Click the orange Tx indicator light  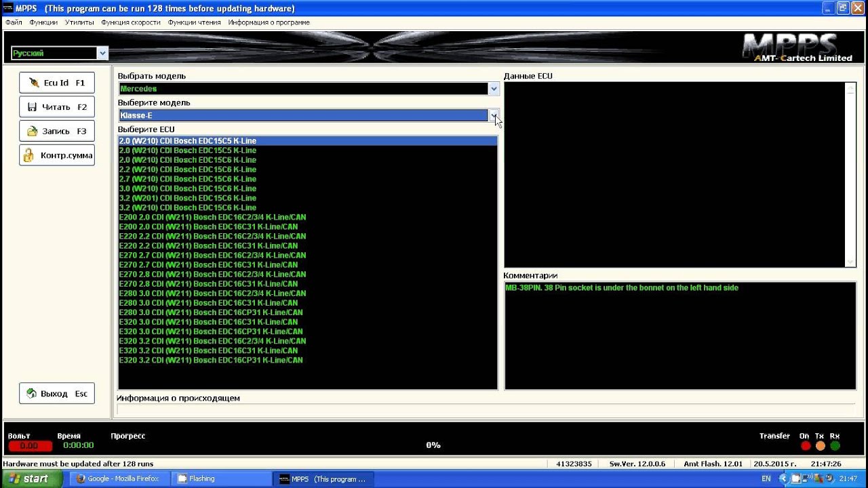point(821,446)
